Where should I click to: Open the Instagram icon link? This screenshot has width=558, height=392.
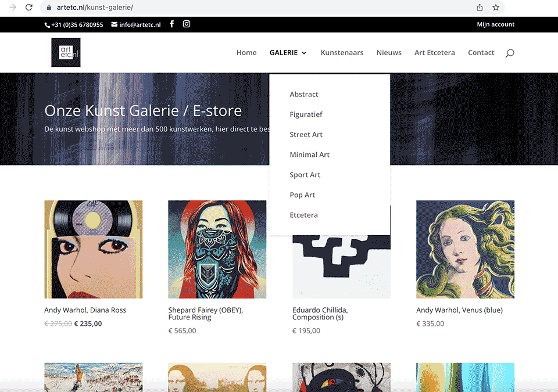point(187,24)
